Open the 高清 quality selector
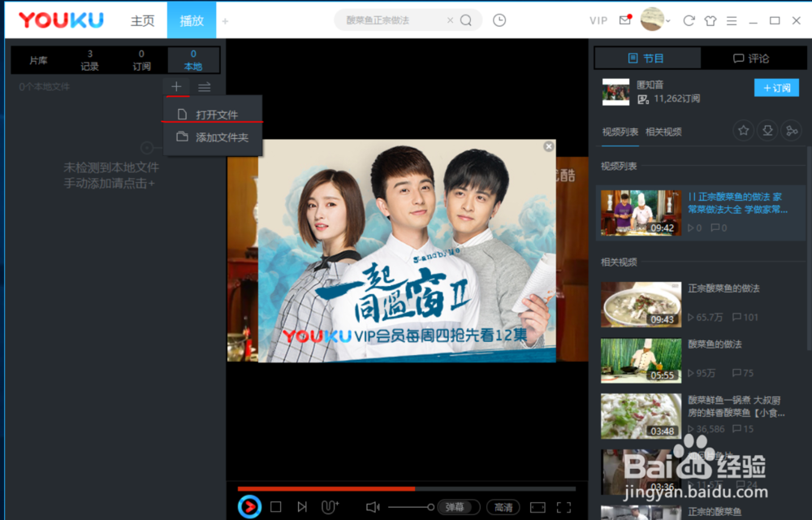 503,507
